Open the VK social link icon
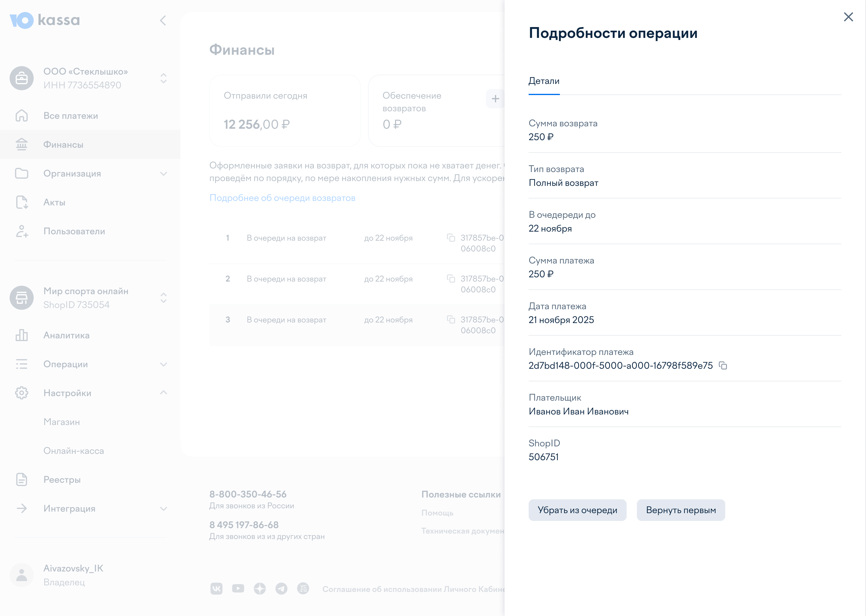866x616 pixels. (x=216, y=589)
